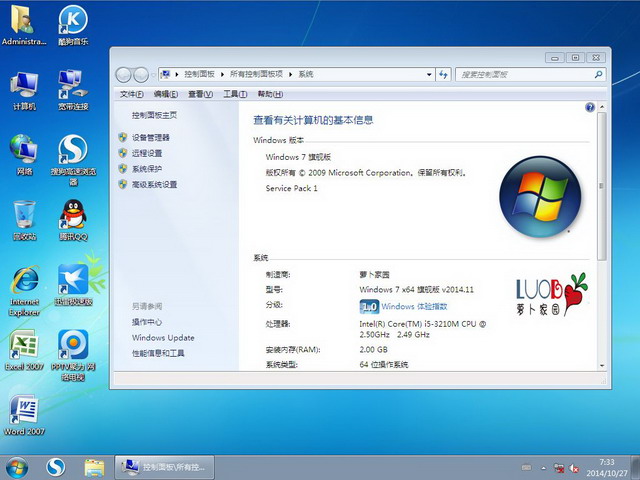Click the search magnifier icon
The height and width of the screenshot is (480, 640).
pos(598,74)
